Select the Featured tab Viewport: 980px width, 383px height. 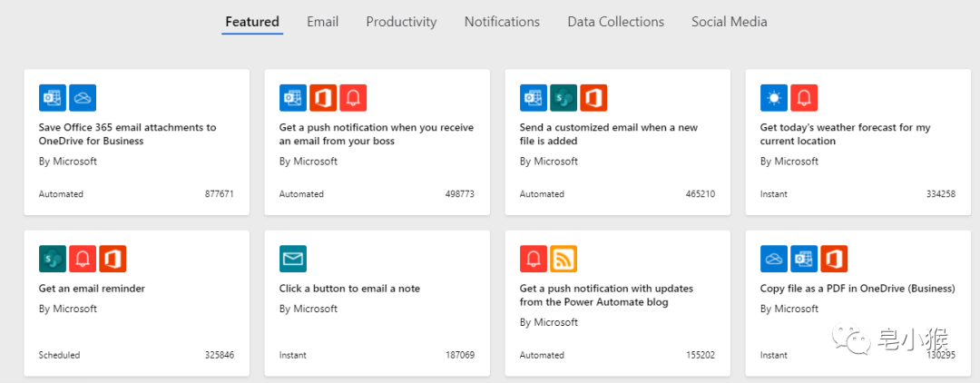click(x=252, y=22)
